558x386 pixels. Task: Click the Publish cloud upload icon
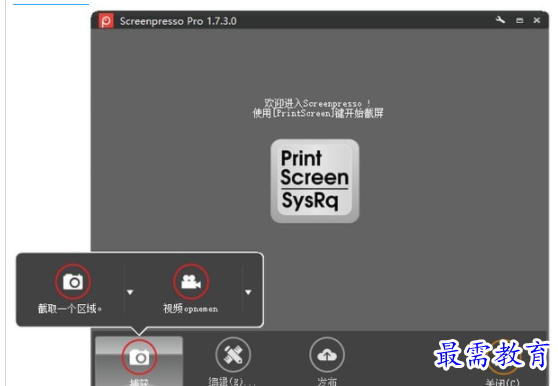tap(327, 355)
